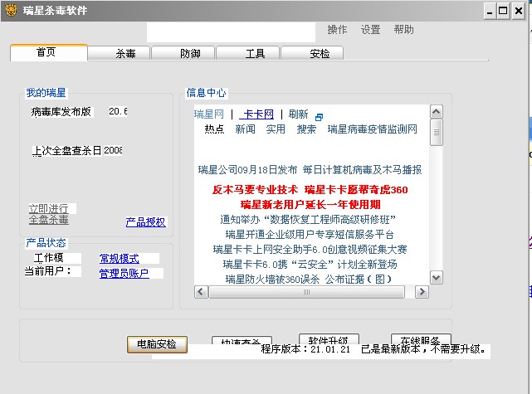Open 数据恢复工程师高级研修班 notice
Viewport: 532px width, 394px height.
click(x=308, y=219)
